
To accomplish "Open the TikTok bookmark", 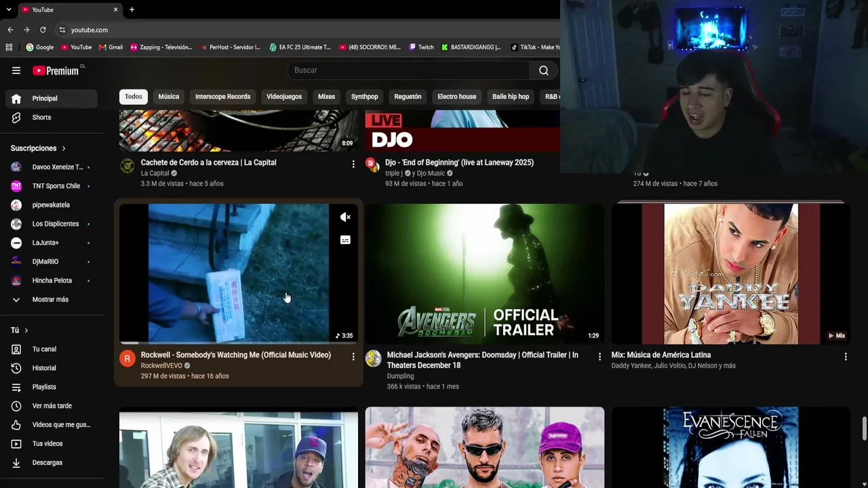I will tap(536, 47).
